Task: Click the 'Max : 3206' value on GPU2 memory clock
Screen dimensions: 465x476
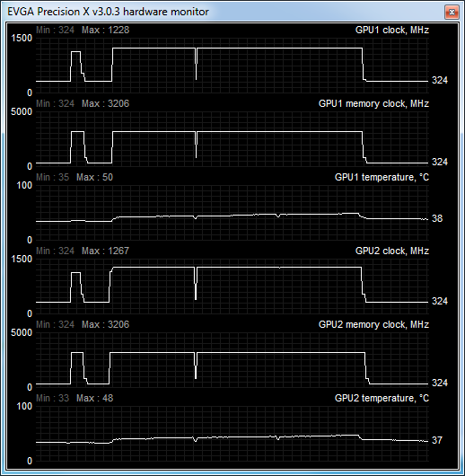Action: [x=106, y=325]
